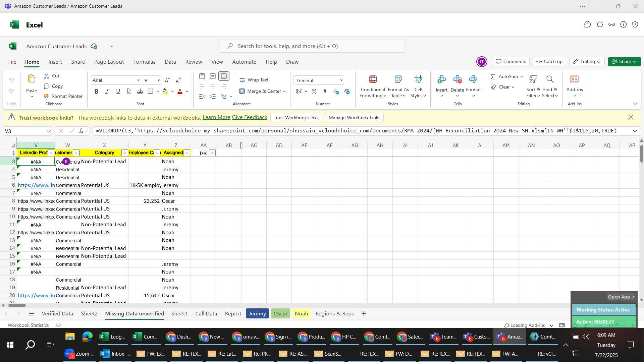The width and height of the screenshot is (644, 362).
Task: Toggle Top Align vertical alignment
Action: coord(202,76)
